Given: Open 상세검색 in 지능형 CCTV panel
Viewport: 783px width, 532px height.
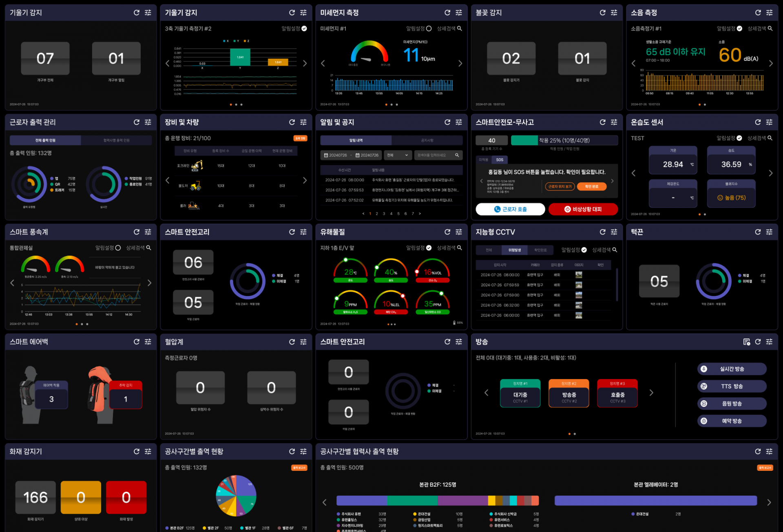Looking at the screenshot, I should pyautogui.click(x=605, y=250).
